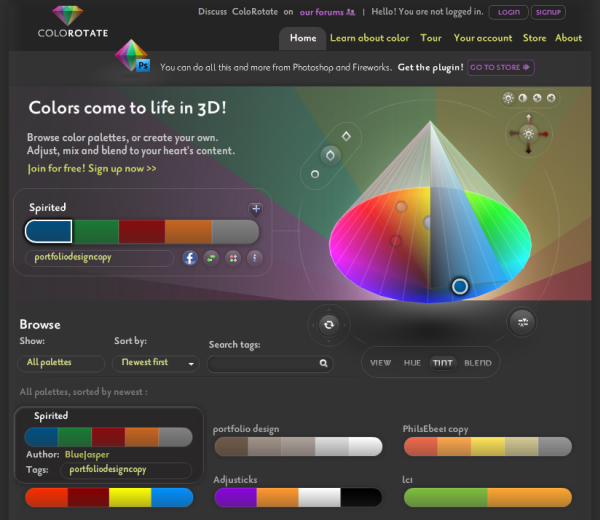Switch to TINT mode
The width and height of the screenshot is (600, 520).
point(443,363)
